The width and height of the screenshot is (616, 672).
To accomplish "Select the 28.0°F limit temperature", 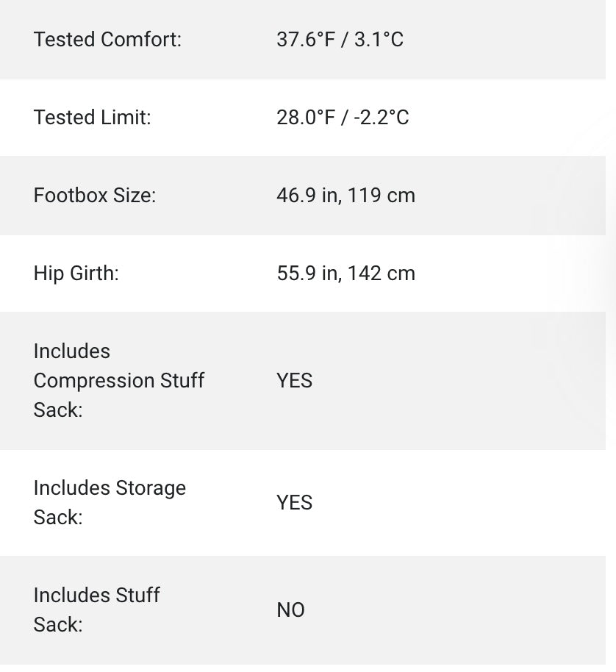I will [306, 118].
